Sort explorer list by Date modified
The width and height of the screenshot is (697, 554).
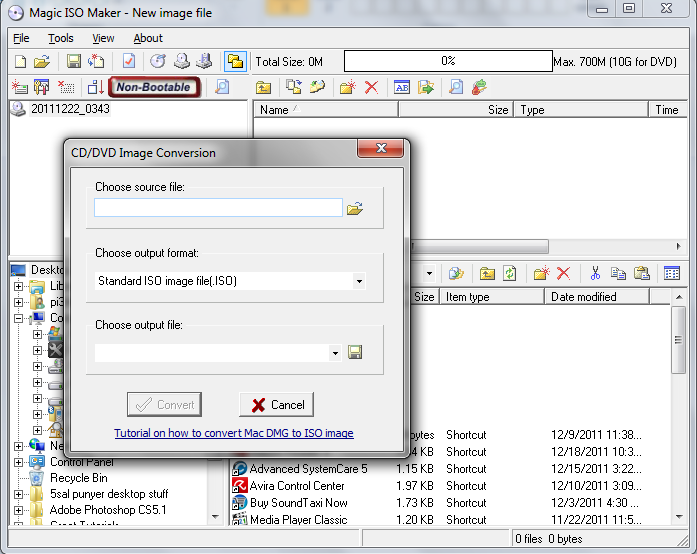[597, 297]
